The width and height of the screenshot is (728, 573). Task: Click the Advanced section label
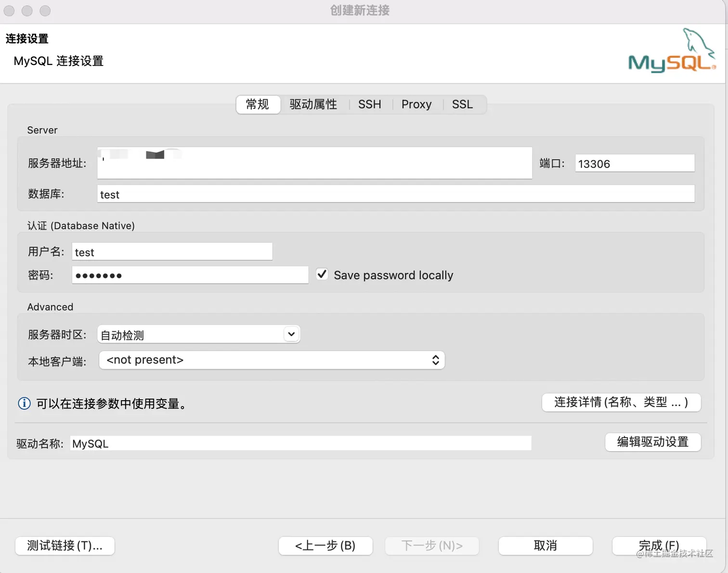coord(51,307)
